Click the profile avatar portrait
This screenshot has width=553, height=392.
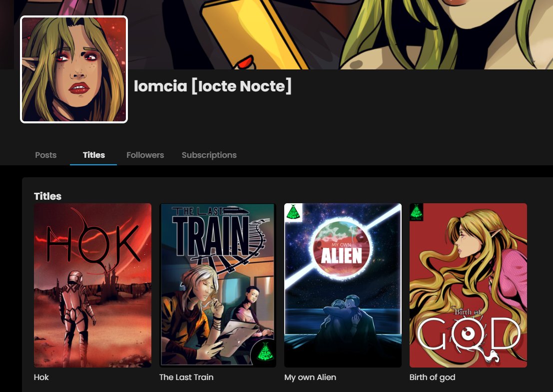tap(74, 69)
